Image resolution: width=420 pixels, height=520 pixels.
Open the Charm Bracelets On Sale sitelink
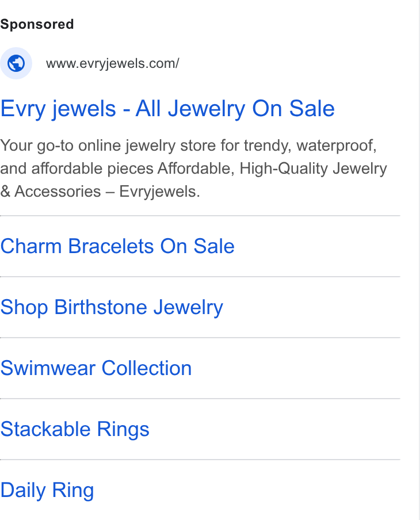click(x=117, y=246)
